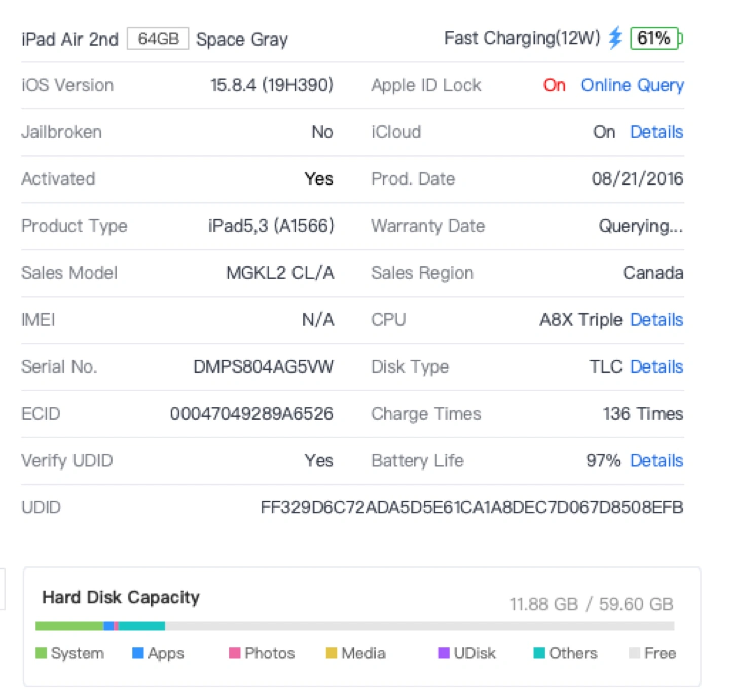Click the gray Free legend square
The image size is (730, 700).
pos(634,653)
